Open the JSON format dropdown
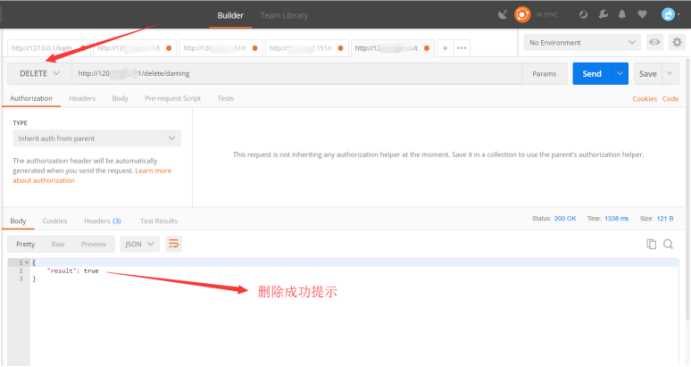The height and width of the screenshot is (367, 691). (139, 244)
